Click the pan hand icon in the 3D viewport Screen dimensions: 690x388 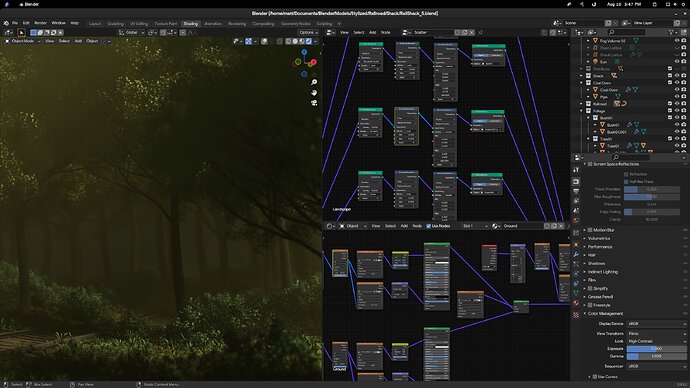(x=314, y=93)
